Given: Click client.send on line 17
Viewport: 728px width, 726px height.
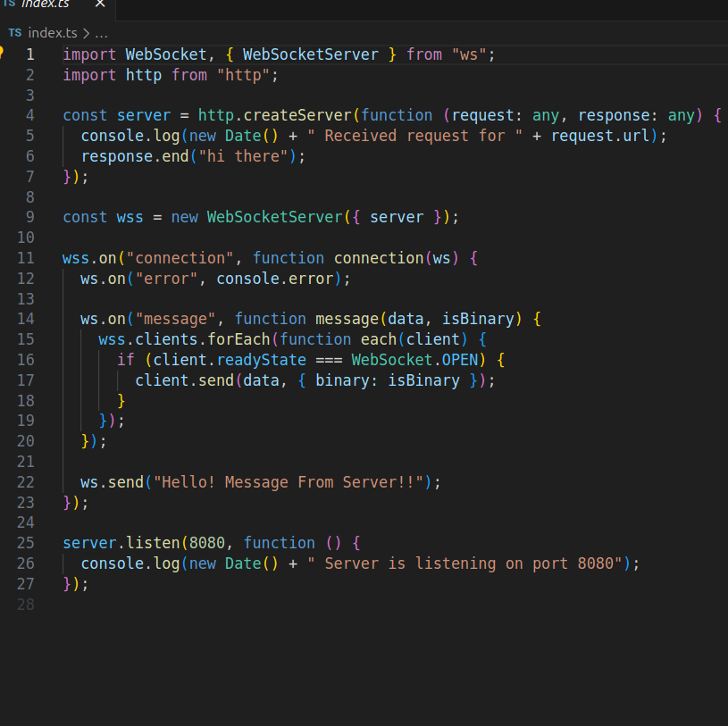Looking at the screenshot, I should (x=184, y=380).
